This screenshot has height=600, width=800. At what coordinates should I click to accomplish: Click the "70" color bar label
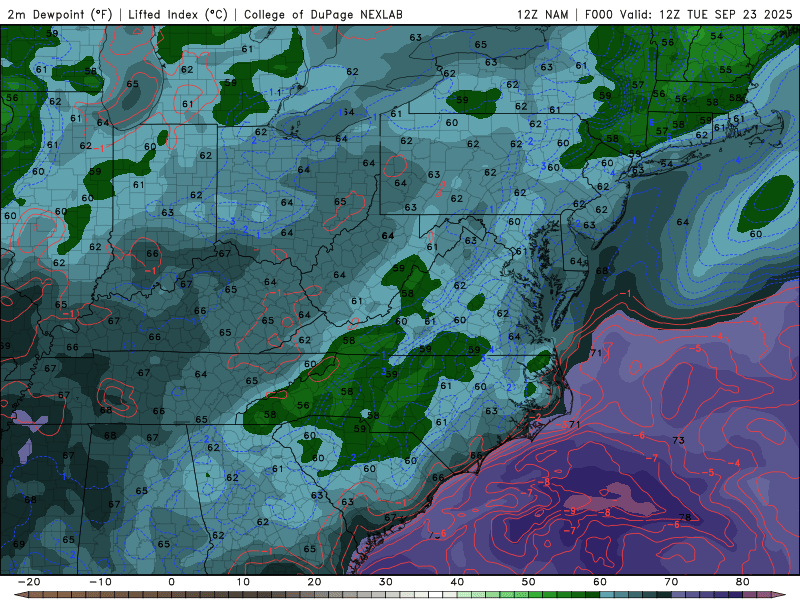671,582
